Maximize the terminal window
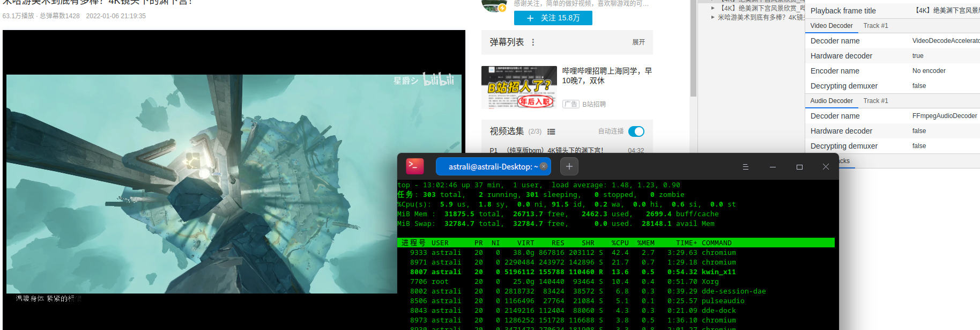This screenshot has width=980, height=330. 799,167
